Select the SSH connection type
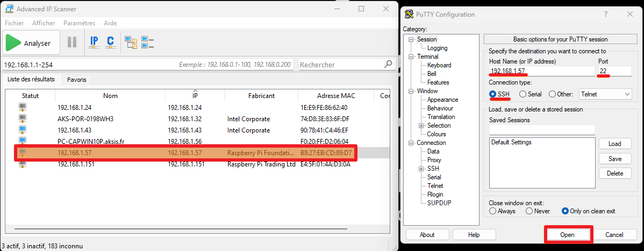 tap(499, 94)
